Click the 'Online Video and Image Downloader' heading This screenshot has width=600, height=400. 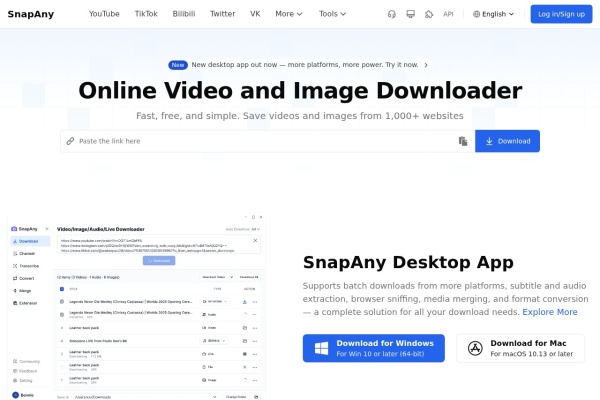coord(300,91)
